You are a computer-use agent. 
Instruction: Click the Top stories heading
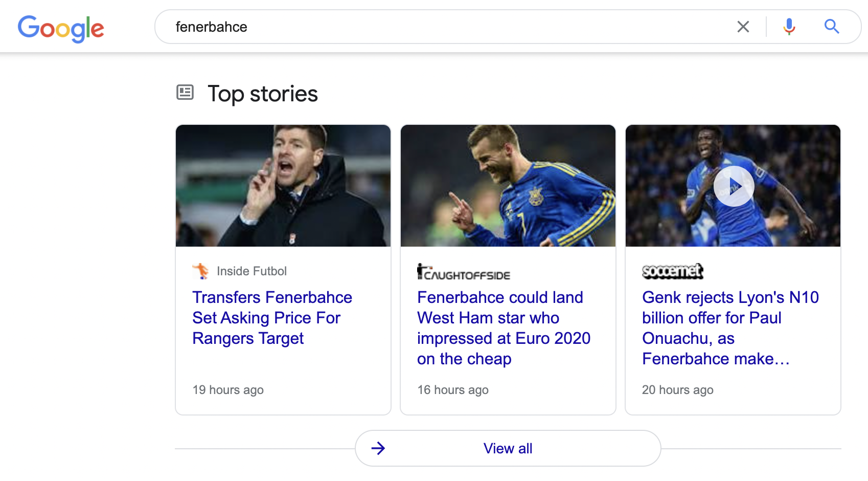(263, 94)
